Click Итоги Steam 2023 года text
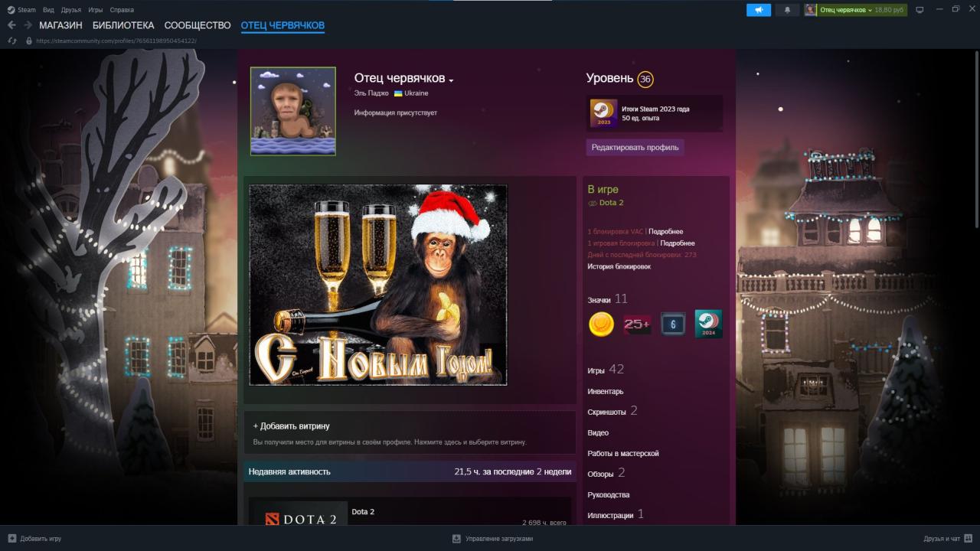The height and width of the screenshot is (551, 980). [x=655, y=109]
